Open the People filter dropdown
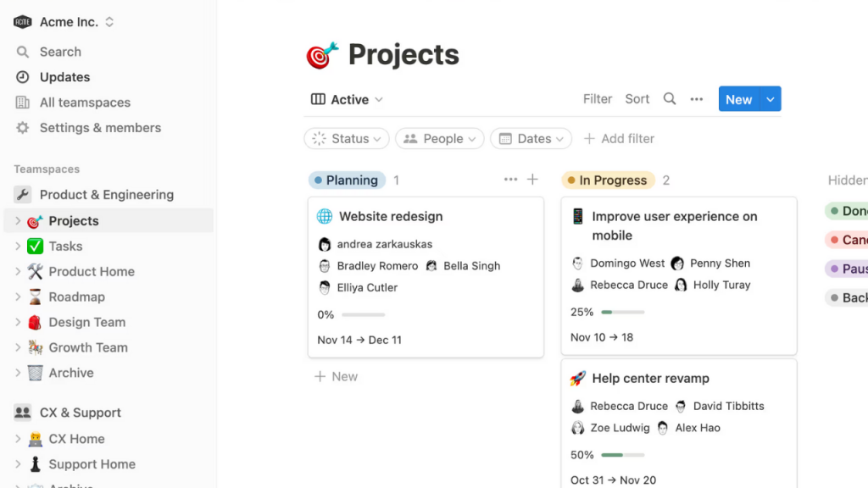Image resolution: width=868 pixels, height=488 pixels. [x=440, y=139]
